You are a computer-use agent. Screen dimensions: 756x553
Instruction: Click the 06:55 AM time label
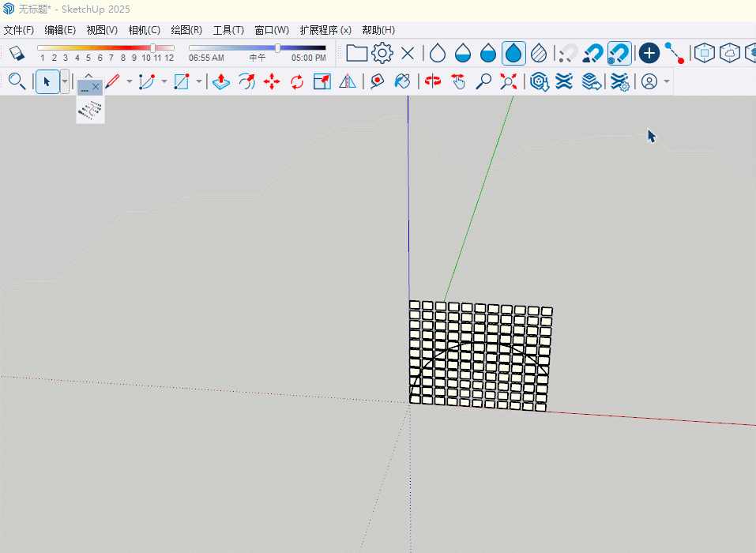coord(206,58)
